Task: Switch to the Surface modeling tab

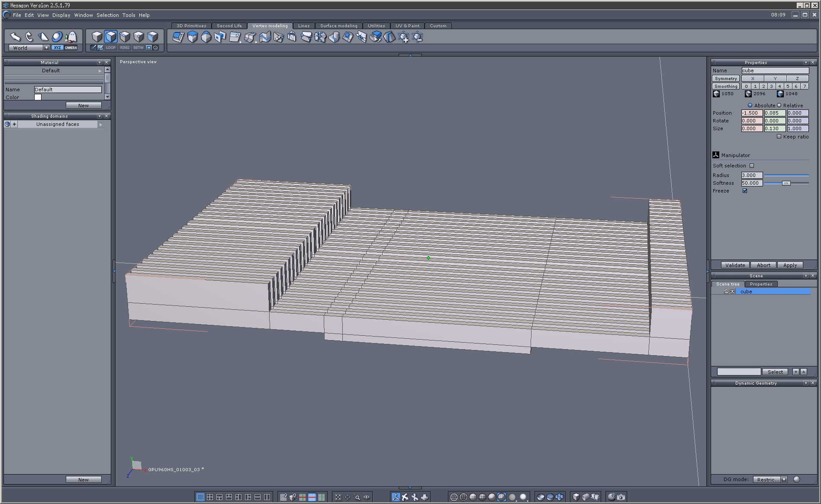Action: point(338,26)
